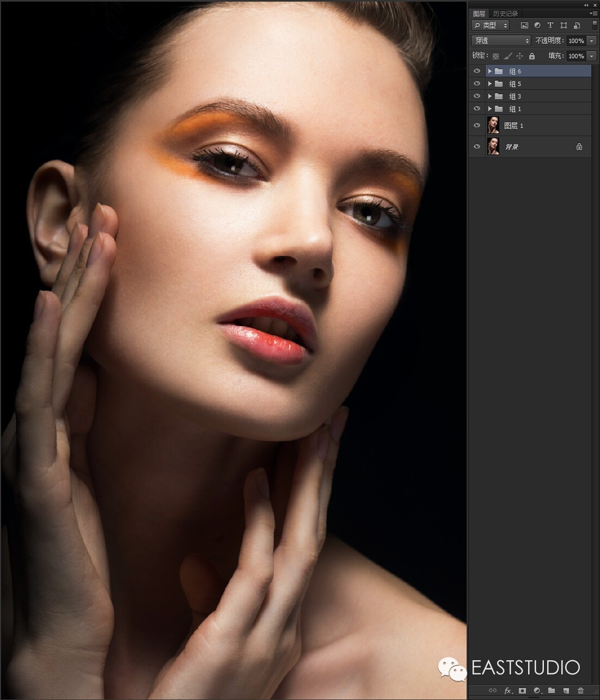Switch to the 图层 tab
This screenshot has height=700, width=600.
(479, 14)
